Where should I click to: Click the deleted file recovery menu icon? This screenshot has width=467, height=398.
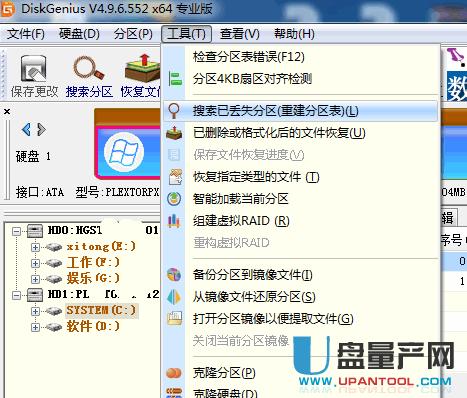coord(174,133)
